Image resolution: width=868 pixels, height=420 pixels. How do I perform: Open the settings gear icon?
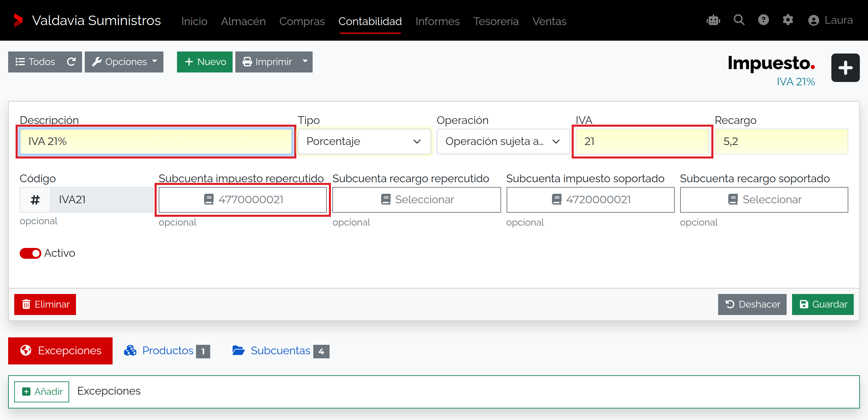(x=788, y=20)
